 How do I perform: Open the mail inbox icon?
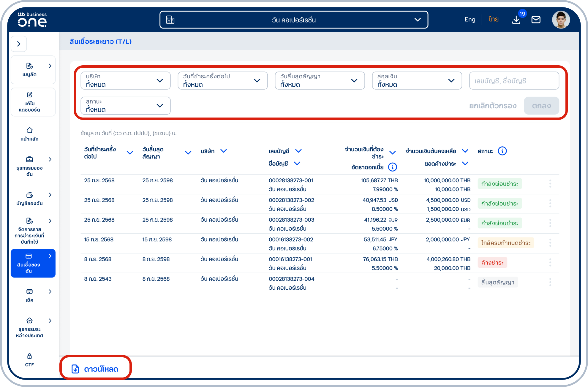[x=536, y=20]
